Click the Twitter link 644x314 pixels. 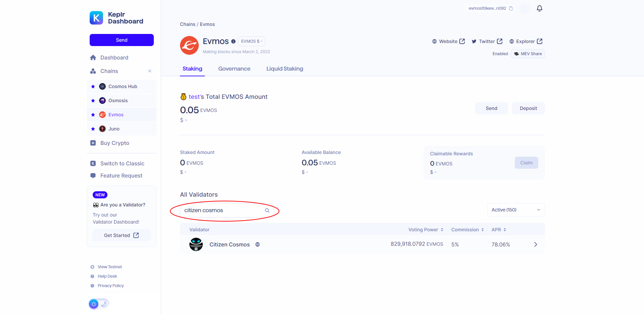point(487,41)
